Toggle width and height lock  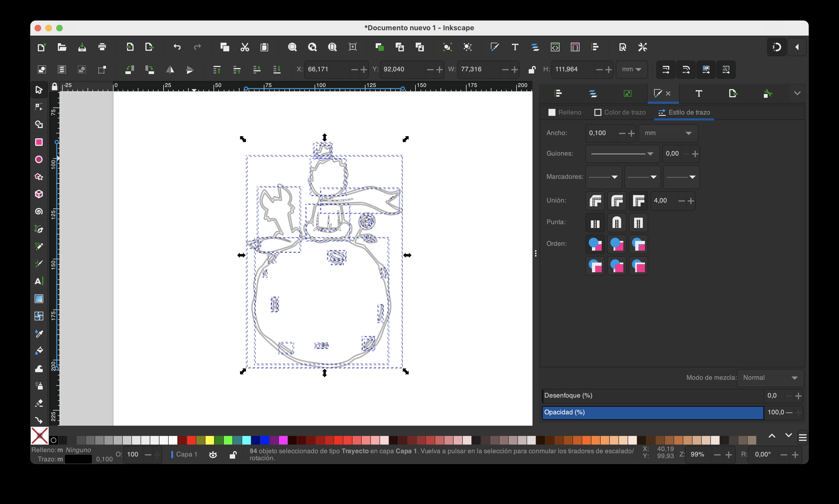(532, 70)
